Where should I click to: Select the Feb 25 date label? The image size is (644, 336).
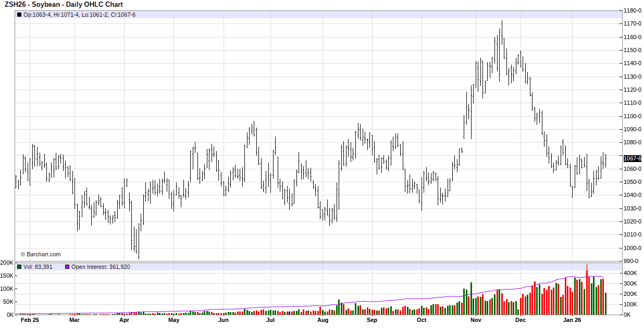click(30, 320)
